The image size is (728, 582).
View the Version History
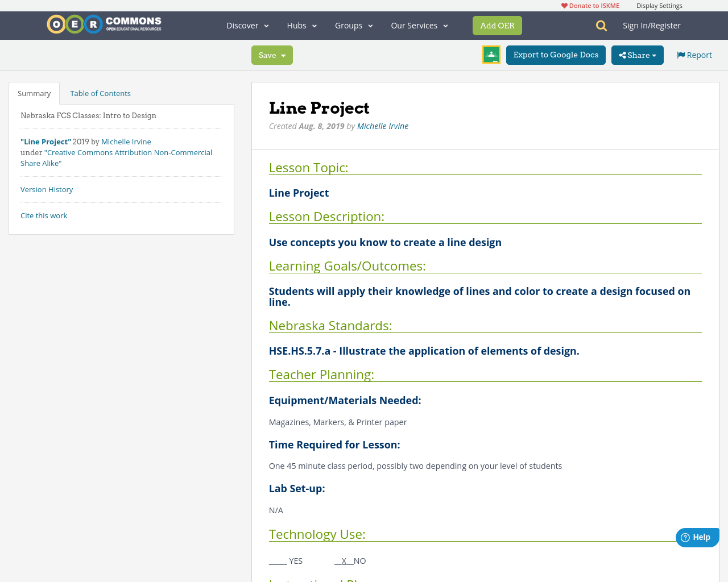47,188
